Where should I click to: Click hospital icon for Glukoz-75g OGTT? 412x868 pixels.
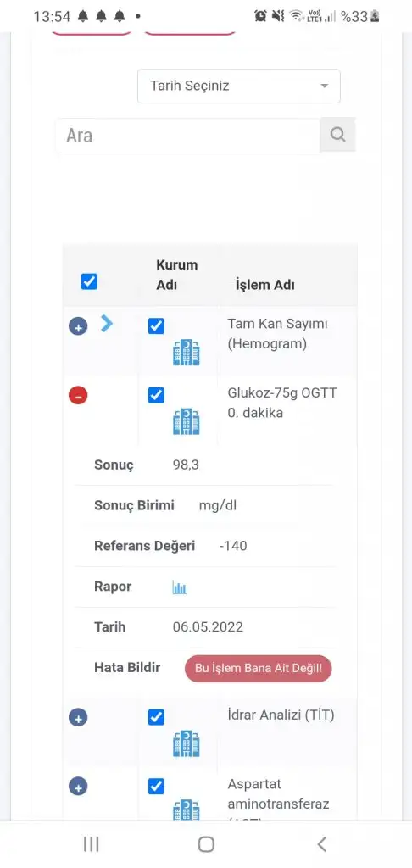coord(186,421)
